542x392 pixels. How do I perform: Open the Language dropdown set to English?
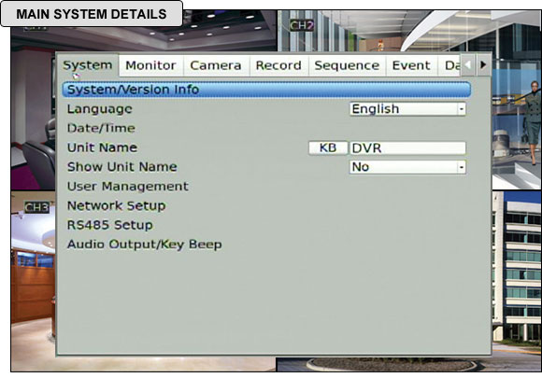[x=407, y=109]
